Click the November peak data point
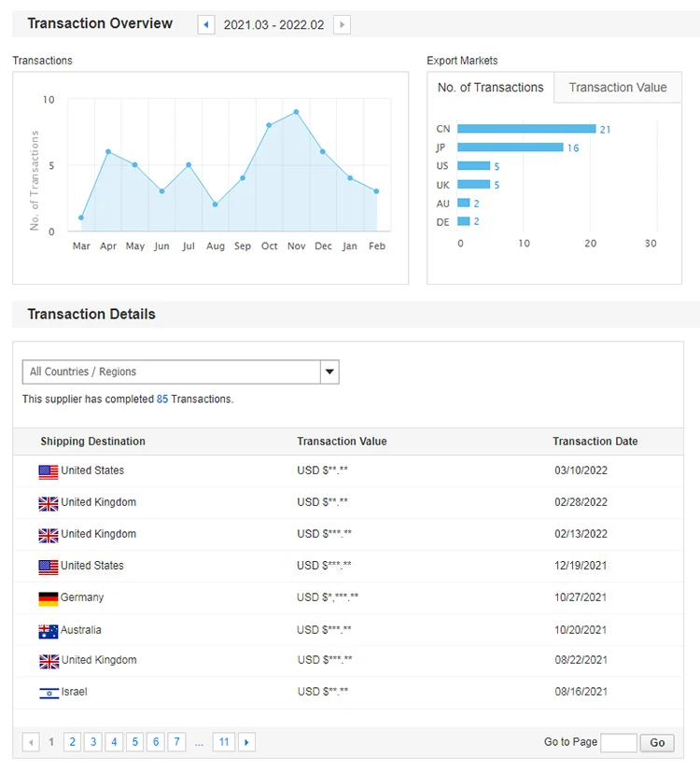The image size is (700, 772). point(296,112)
